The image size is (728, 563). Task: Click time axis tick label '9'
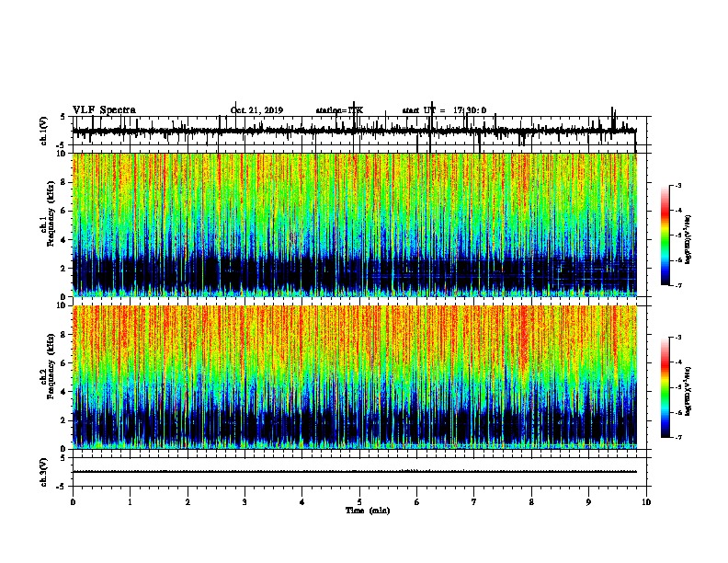[589, 502]
